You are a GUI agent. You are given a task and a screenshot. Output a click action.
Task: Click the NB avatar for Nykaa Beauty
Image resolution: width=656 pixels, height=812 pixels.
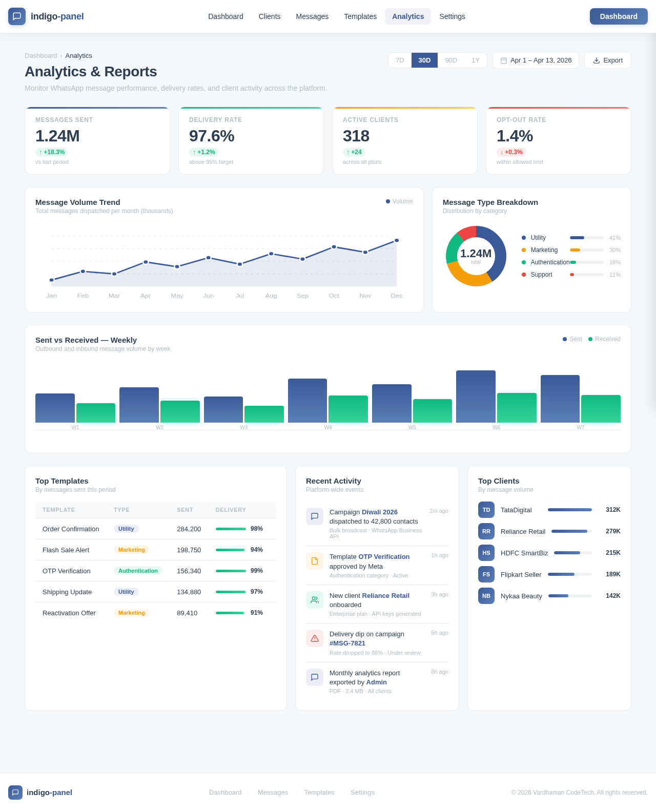[486, 596]
